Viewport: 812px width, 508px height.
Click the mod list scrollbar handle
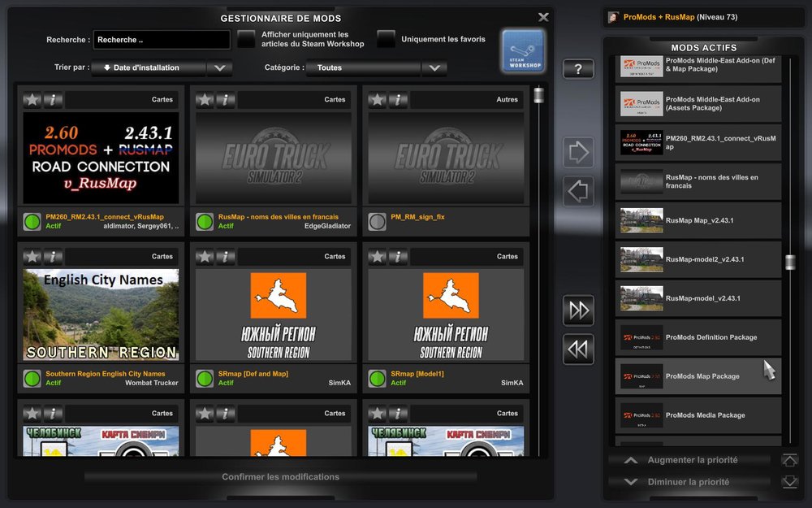click(x=538, y=95)
